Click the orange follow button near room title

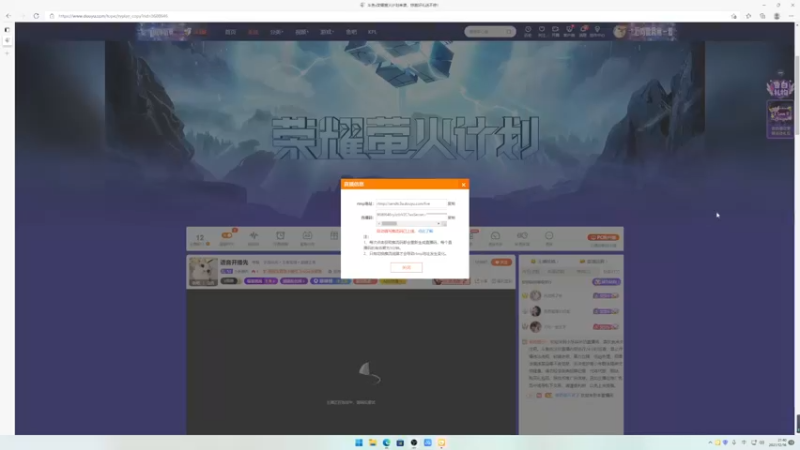[x=502, y=262]
